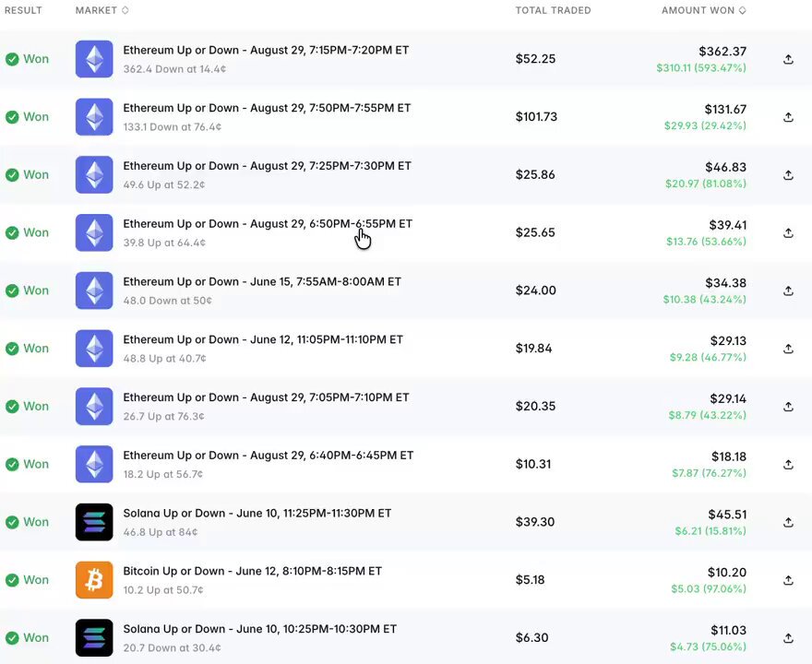Viewport: 812px width, 664px height.
Task: Click the Solana logo for June 10, 11:25PM-11:30PM
Action: point(94,522)
